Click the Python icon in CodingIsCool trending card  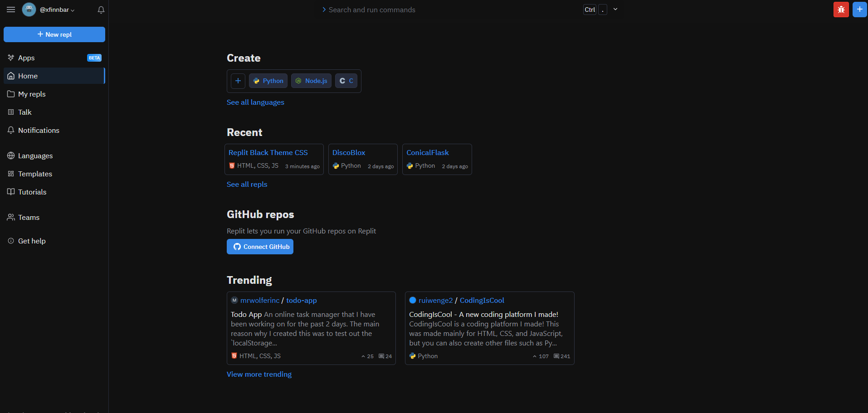point(413,356)
